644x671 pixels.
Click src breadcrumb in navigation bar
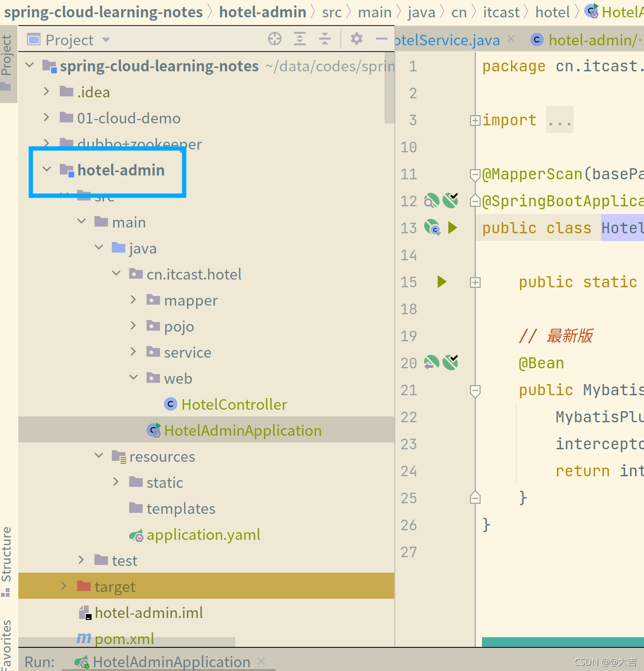coord(332,12)
